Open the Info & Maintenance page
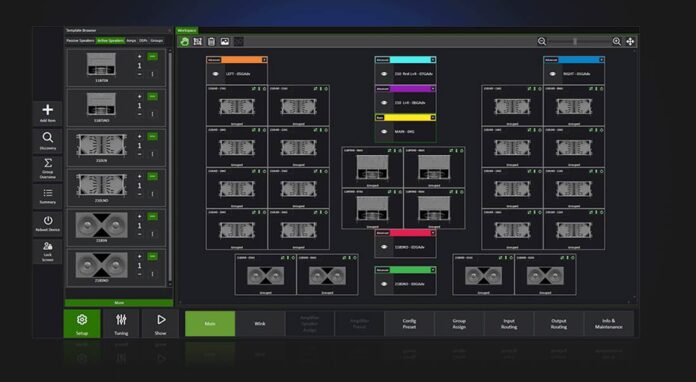The width and height of the screenshot is (696, 382). click(x=609, y=323)
